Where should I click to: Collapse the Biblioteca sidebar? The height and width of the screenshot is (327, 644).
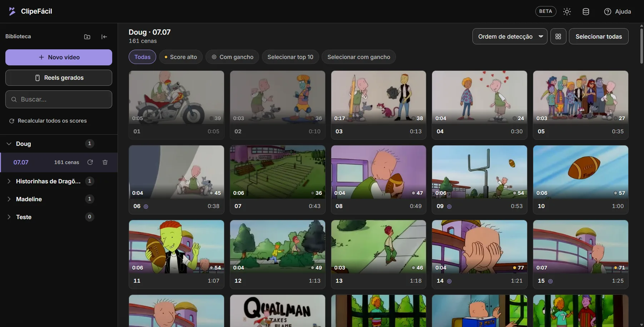click(104, 36)
